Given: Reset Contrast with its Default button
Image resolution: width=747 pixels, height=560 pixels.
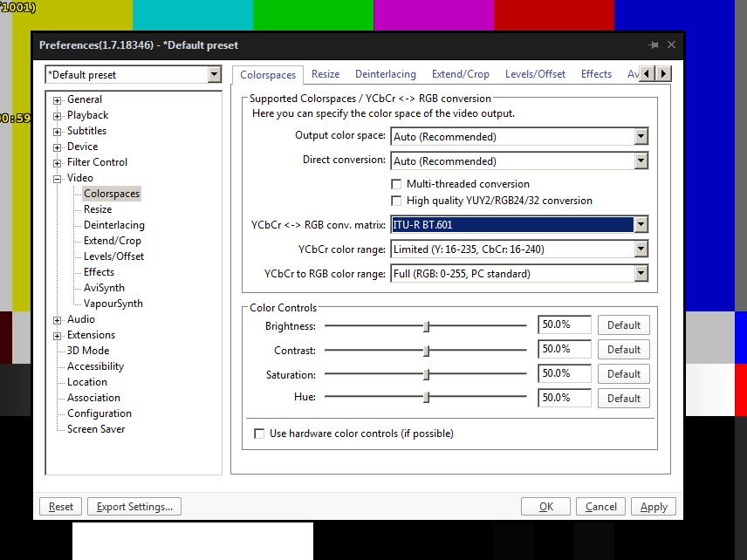Looking at the screenshot, I should (624, 350).
